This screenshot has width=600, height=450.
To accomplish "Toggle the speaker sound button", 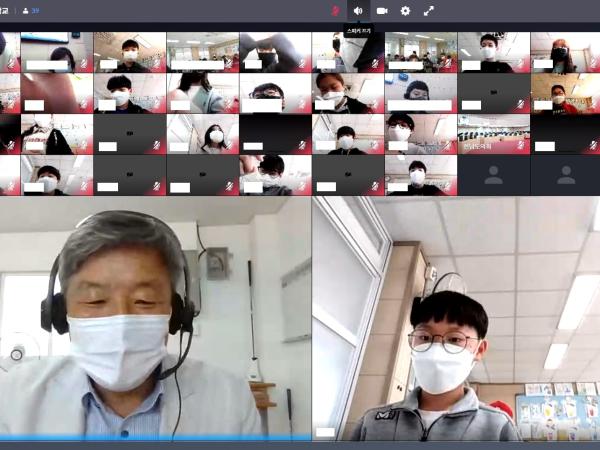I will (358, 10).
